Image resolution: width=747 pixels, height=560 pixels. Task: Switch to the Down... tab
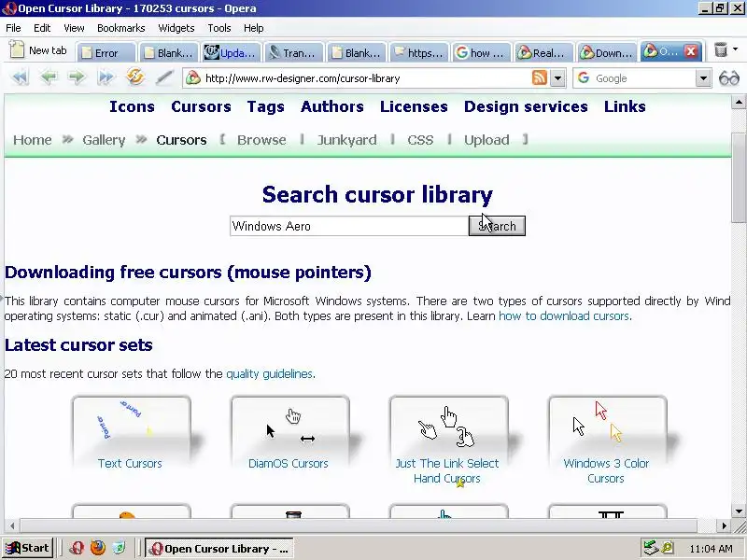tap(606, 52)
